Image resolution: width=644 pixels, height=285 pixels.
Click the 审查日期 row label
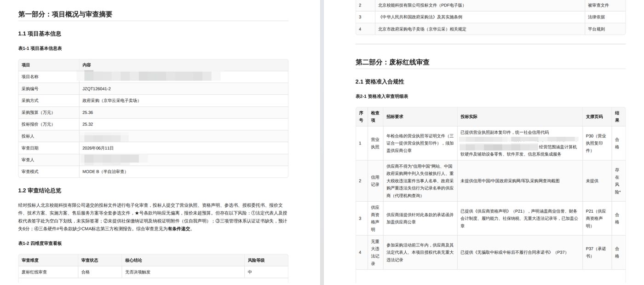(30, 148)
